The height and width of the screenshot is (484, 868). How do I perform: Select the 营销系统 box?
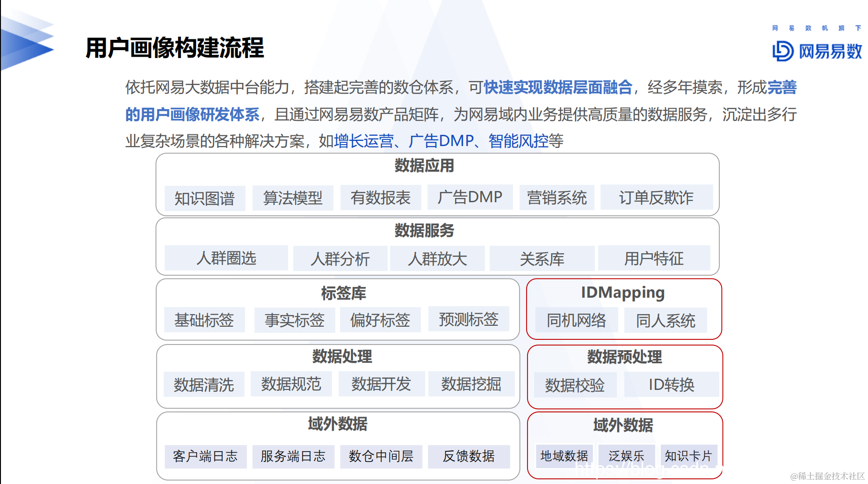(x=557, y=198)
